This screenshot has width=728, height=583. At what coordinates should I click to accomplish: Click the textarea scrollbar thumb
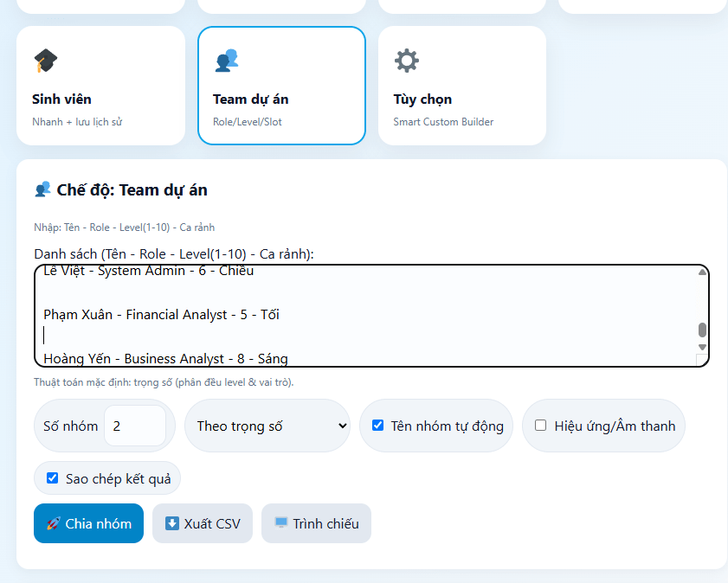702,330
